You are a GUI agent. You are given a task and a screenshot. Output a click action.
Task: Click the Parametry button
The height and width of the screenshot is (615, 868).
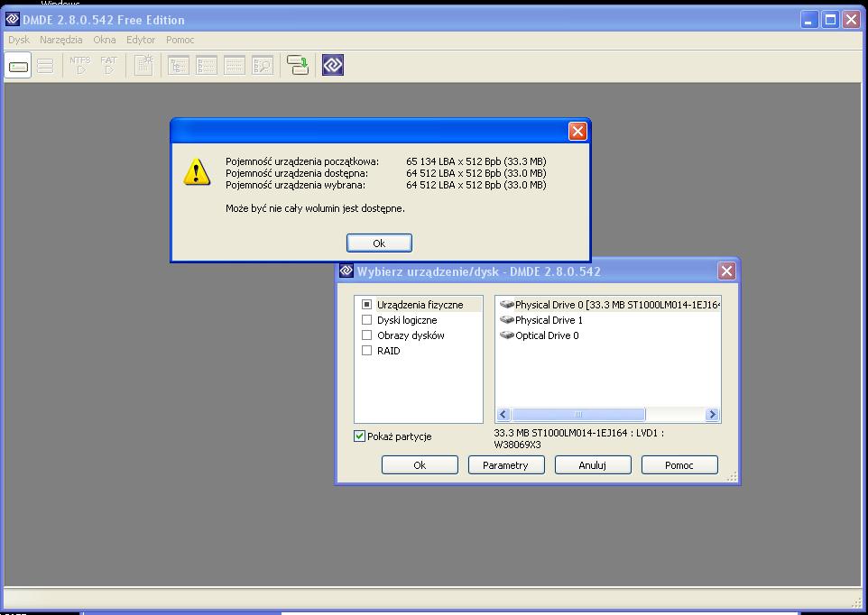pos(506,465)
